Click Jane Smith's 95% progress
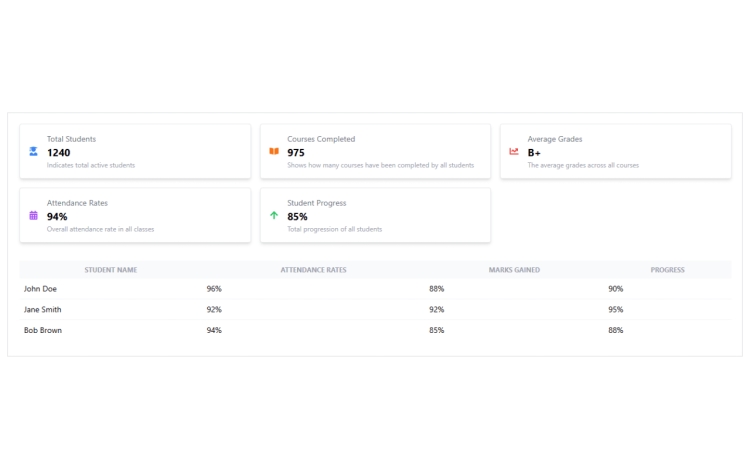The image size is (750, 469). pyautogui.click(x=616, y=309)
